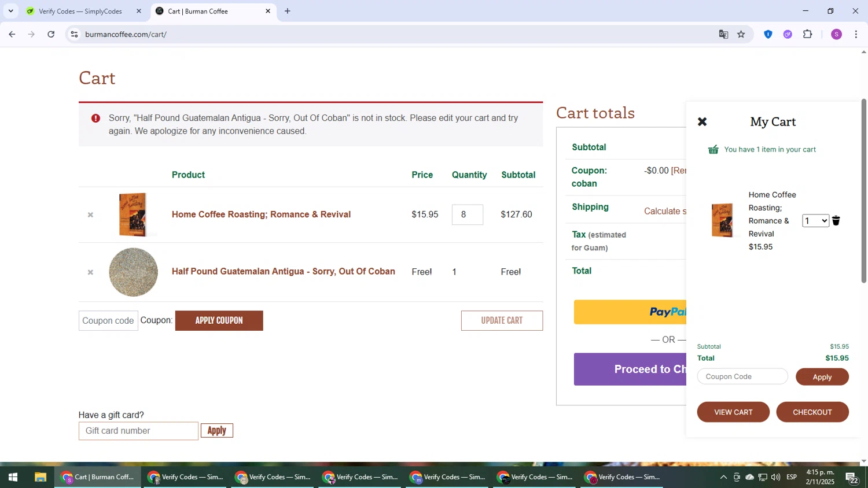
Task: Click the shopping basket icon in My Cart
Action: point(713,150)
